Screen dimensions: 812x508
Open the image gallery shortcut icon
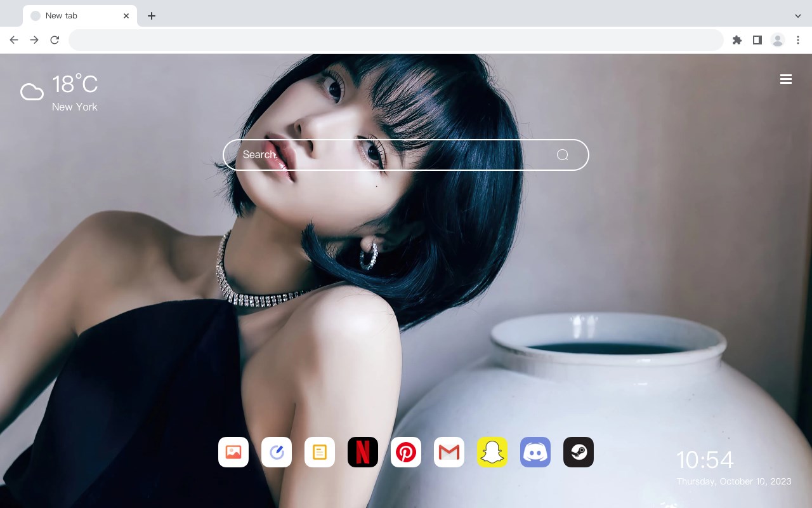click(233, 452)
